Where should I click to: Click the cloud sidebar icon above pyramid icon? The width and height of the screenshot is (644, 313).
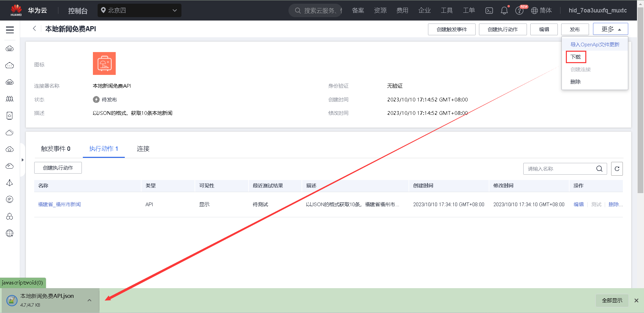[x=10, y=166]
